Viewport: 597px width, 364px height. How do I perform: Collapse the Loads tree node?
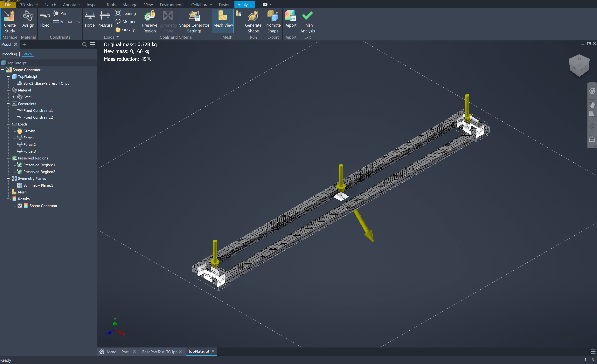pyautogui.click(x=8, y=124)
